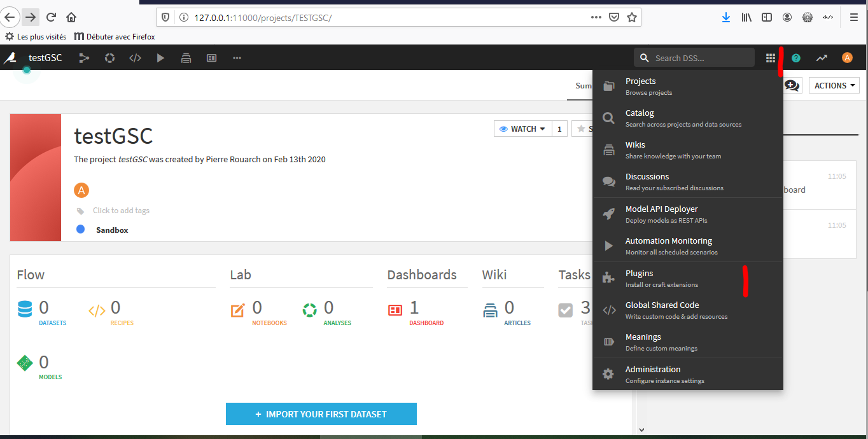The width and height of the screenshot is (868, 439).
Task: Click the applications grid icon
Action: click(771, 58)
